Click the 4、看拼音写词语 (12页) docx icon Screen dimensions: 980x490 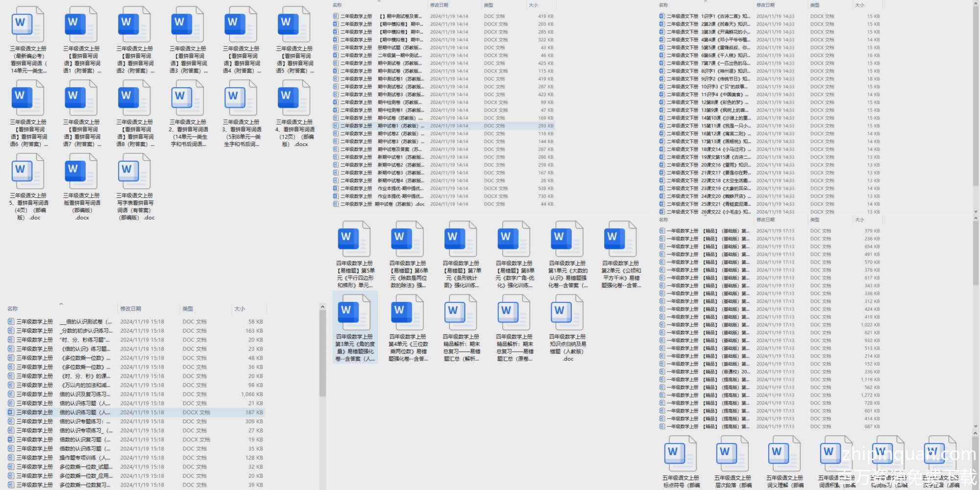point(294,98)
